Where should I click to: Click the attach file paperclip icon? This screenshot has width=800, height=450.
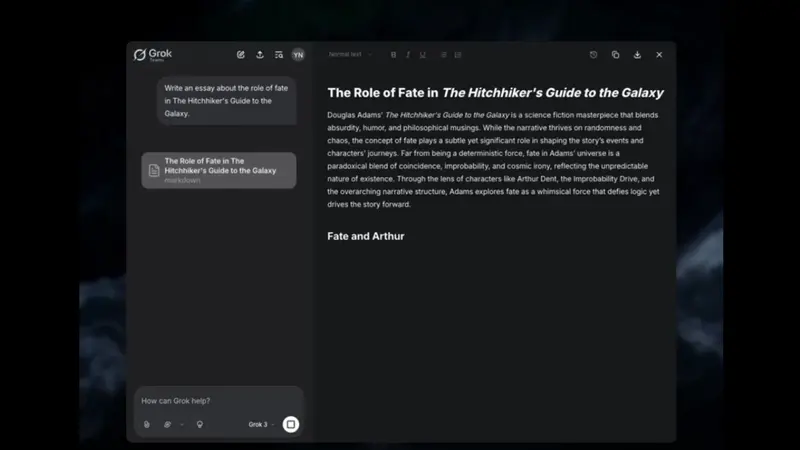pos(146,424)
